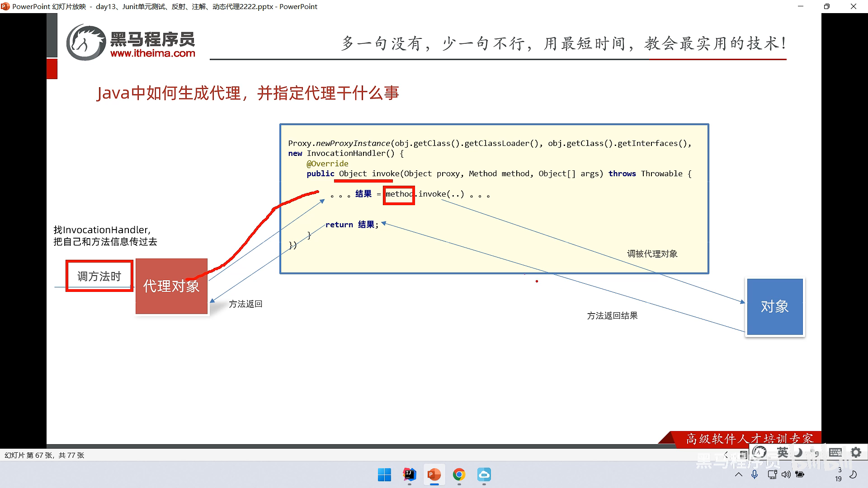Open the clock and date flyout
Image resolution: width=868 pixels, height=488 pixels.
[839, 474]
